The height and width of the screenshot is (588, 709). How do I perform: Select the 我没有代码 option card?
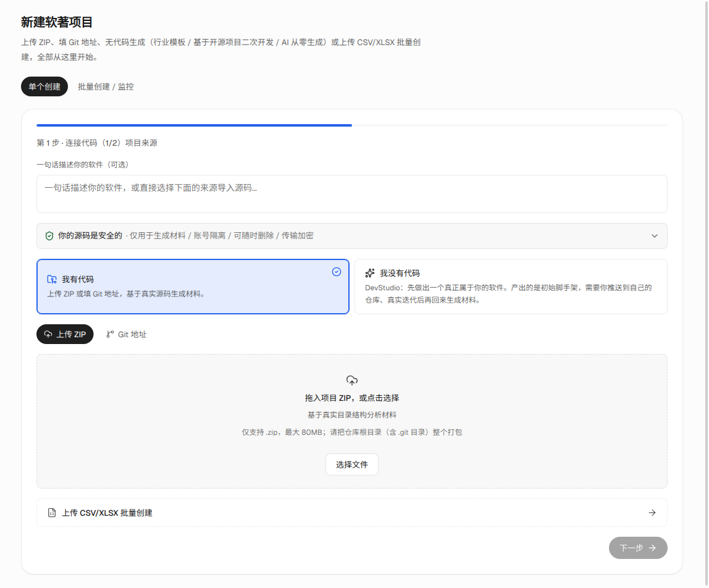tap(511, 287)
